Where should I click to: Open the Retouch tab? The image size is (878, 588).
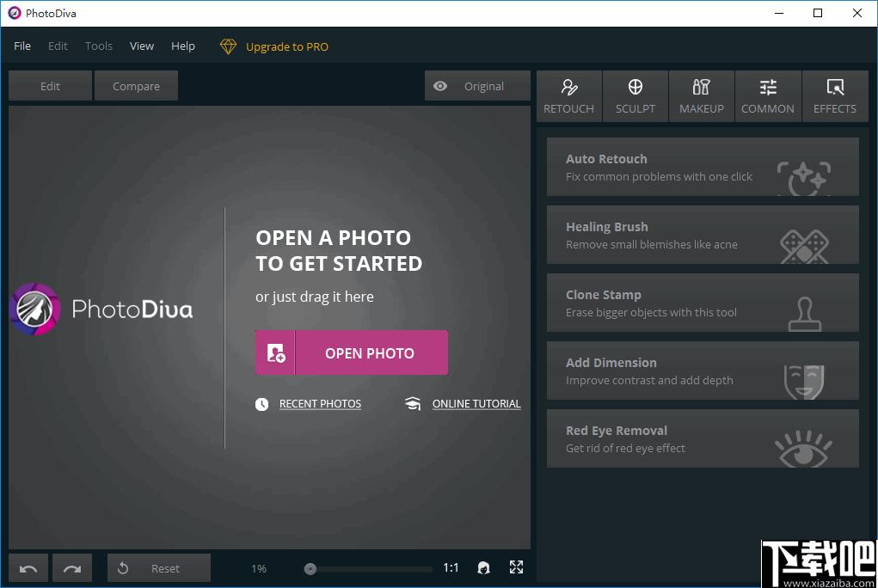tap(569, 96)
